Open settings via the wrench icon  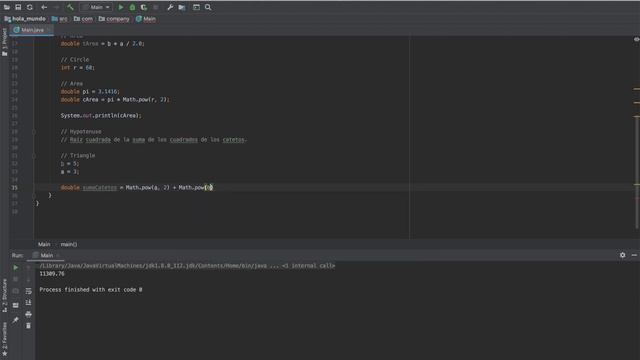tap(170, 7)
